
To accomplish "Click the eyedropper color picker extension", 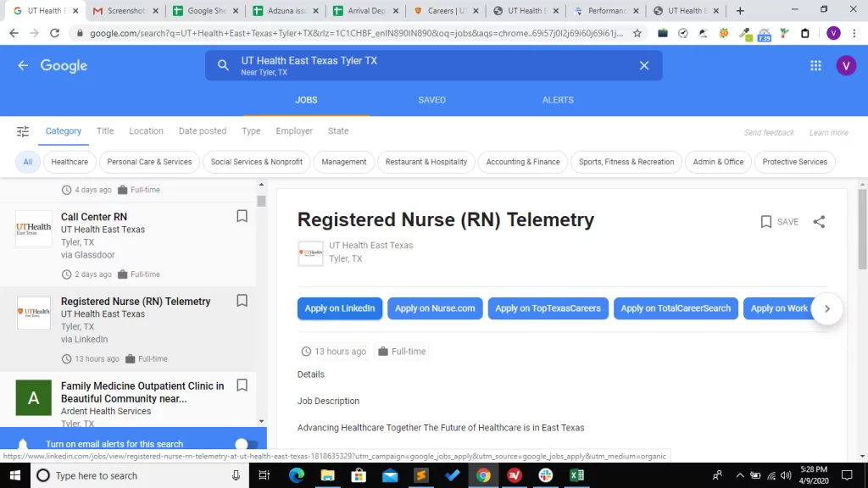I will click(x=745, y=34).
